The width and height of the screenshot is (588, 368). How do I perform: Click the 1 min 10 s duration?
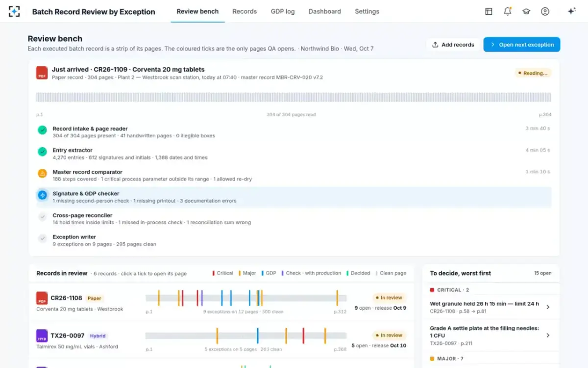point(538,172)
